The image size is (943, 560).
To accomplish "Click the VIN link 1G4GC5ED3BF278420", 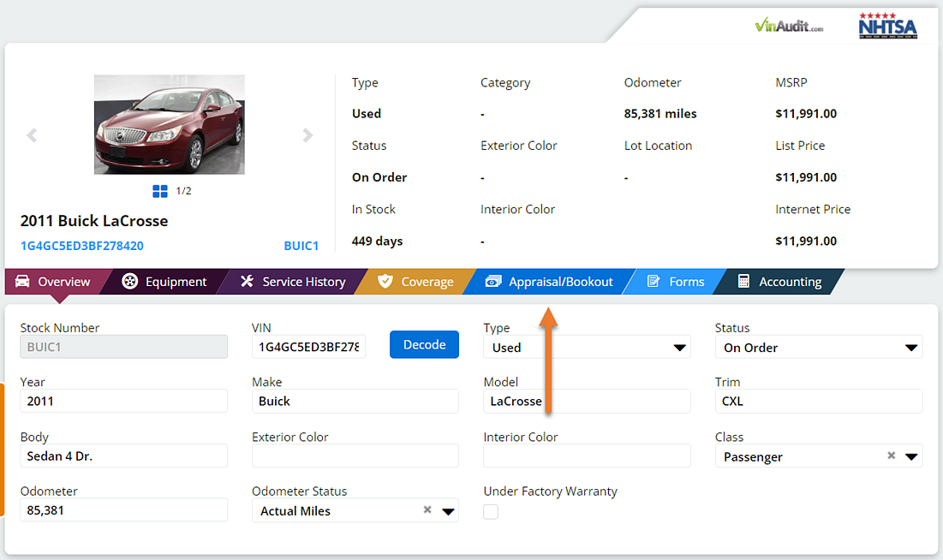I will 82,246.
